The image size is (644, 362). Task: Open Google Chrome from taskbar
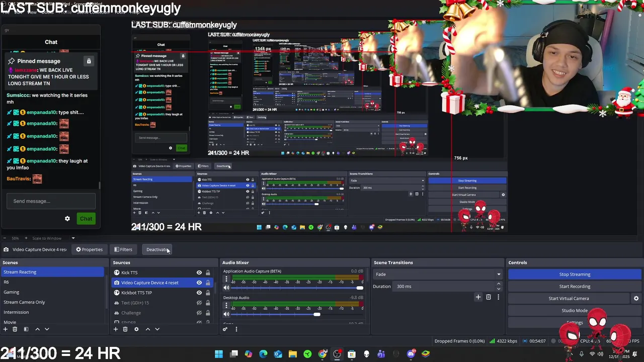[x=323, y=354]
